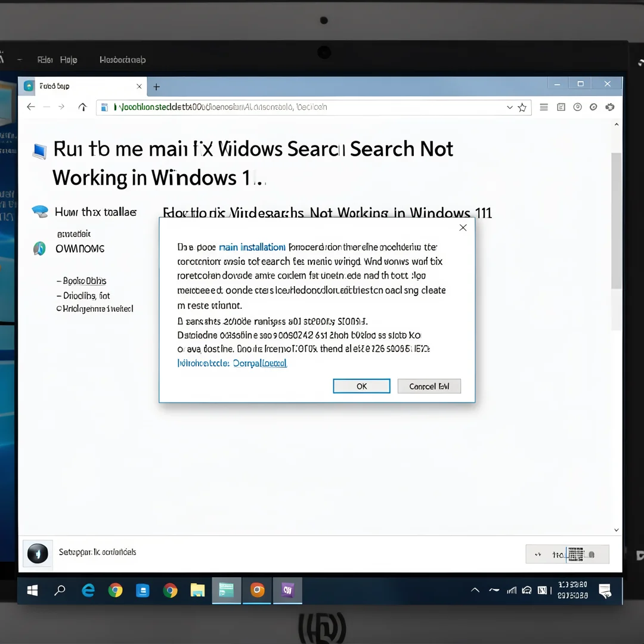644x644 pixels.
Task: Click the Cancel button in the dialog
Action: pos(429,386)
